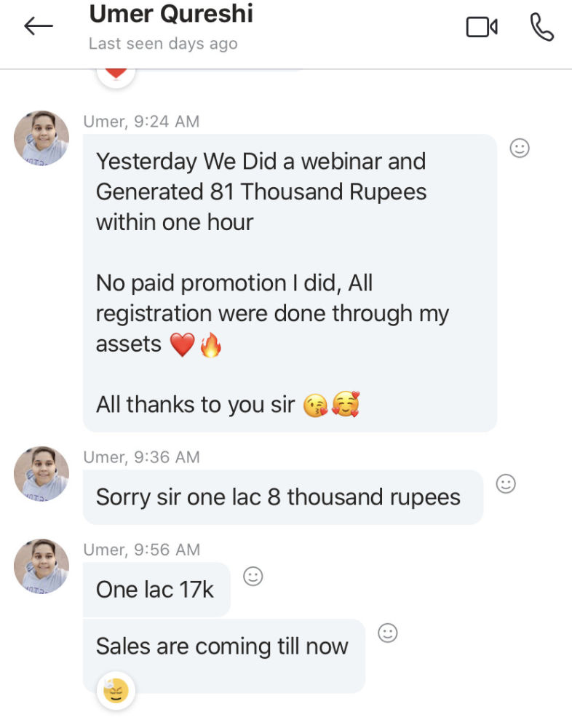Open reaction smiley next to "Sales are coming"
The width and height of the screenshot is (572, 728).
pyautogui.click(x=388, y=633)
